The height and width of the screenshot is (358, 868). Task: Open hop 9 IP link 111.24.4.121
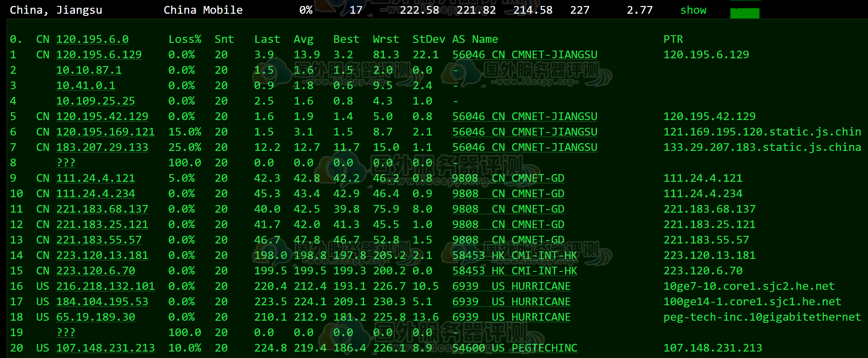[x=96, y=178]
